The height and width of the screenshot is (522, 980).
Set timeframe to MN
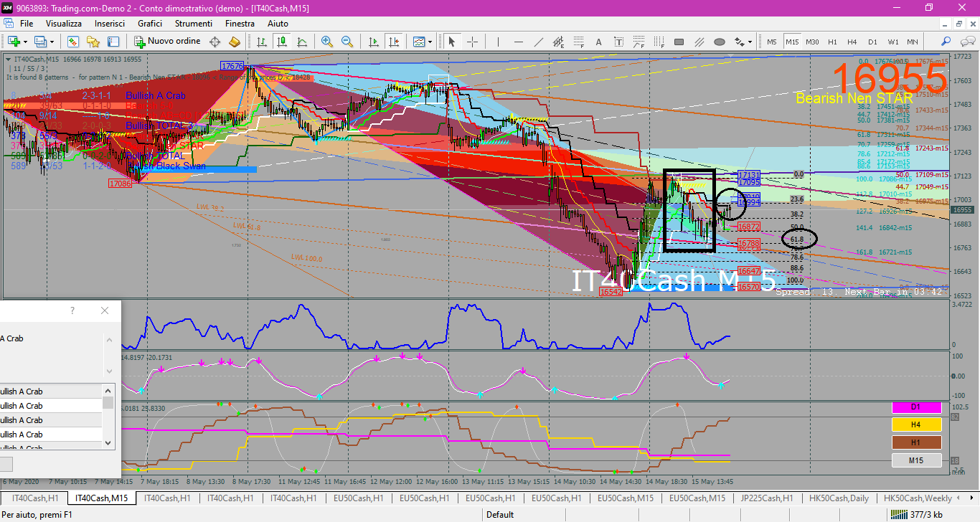click(x=913, y=42)
